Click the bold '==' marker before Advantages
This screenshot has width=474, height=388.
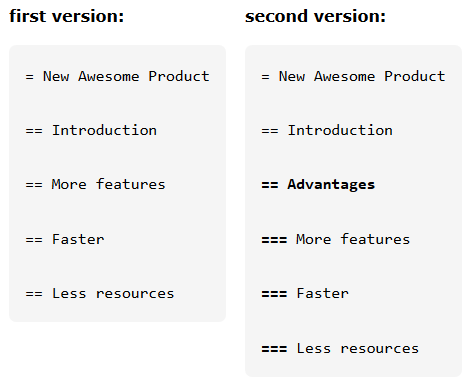[270, 185]
